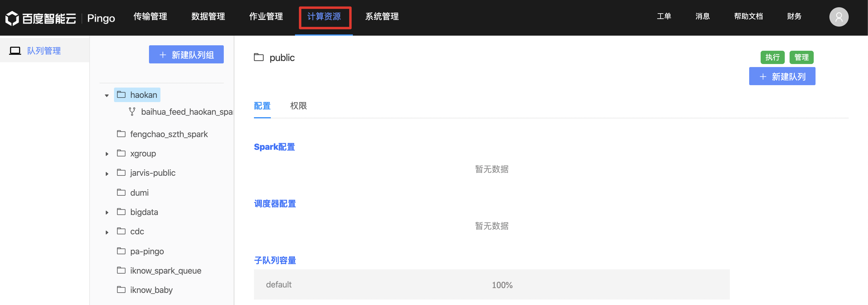Expand the xgroup tree node
The image size is (868, 305).
click(x=107, y=154)
